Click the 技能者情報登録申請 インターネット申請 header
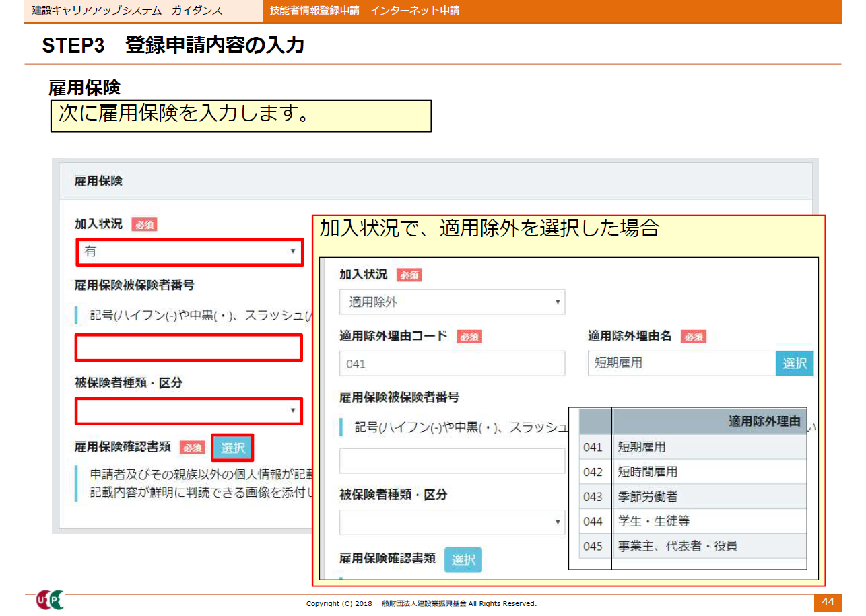This screenshot has width=866, height=616. [364, 11]
